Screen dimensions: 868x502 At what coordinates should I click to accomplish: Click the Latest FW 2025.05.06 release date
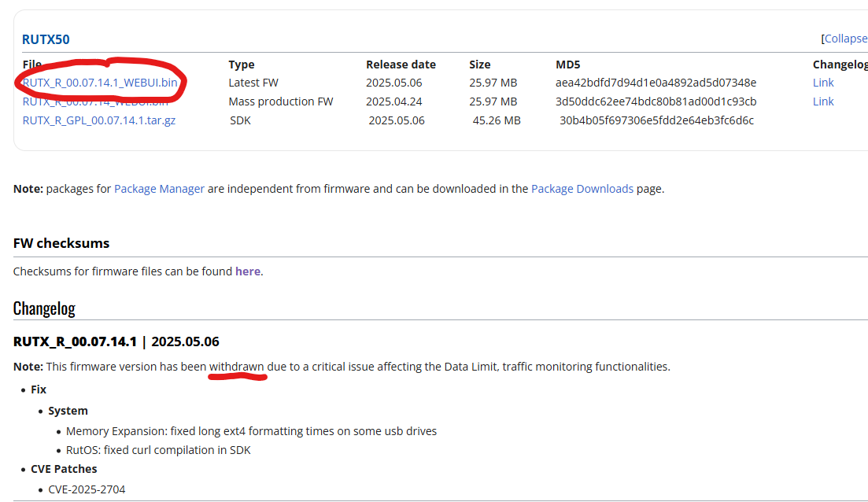[394, 83]
